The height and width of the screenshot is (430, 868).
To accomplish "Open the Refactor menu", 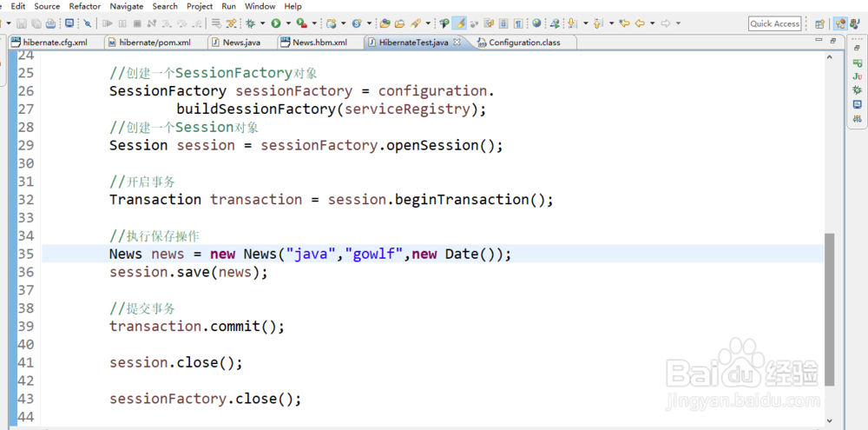I will tap(85, 6).
